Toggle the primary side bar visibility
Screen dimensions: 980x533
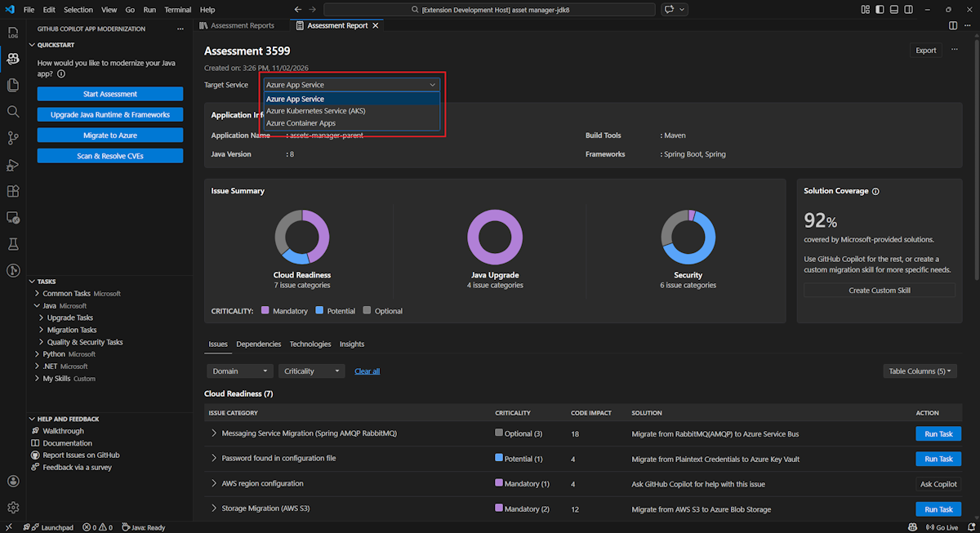coord(881,10)
